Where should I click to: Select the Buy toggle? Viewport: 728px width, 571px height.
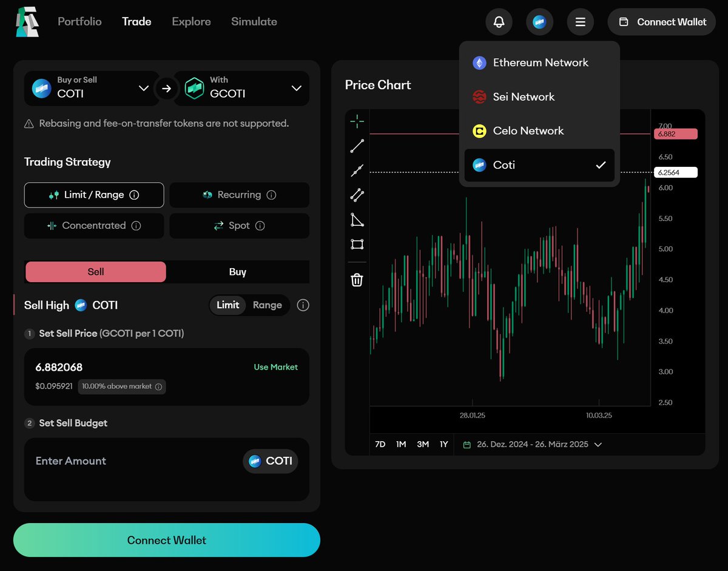coord(238,272)
